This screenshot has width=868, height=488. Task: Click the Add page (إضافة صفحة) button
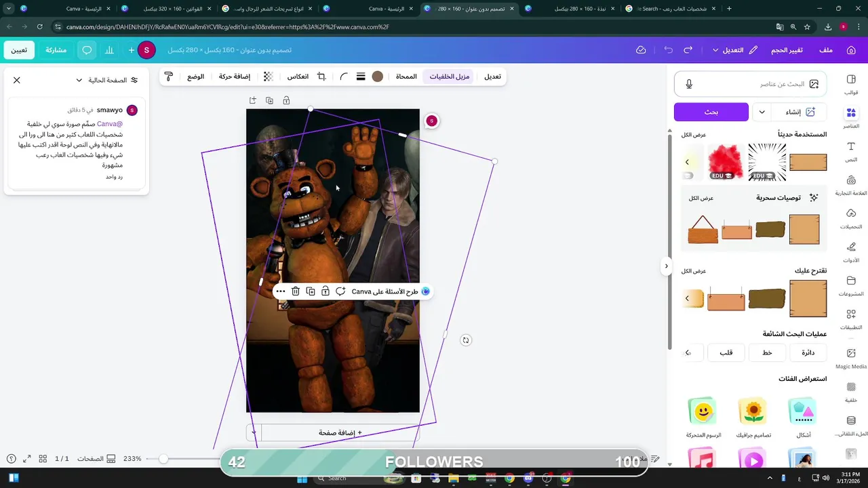[x=340, y=432]
